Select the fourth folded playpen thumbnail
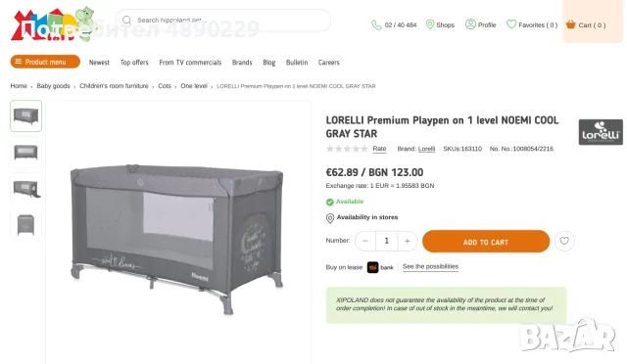627x364 pixels. pyautogui.click(x=26, y=225)
